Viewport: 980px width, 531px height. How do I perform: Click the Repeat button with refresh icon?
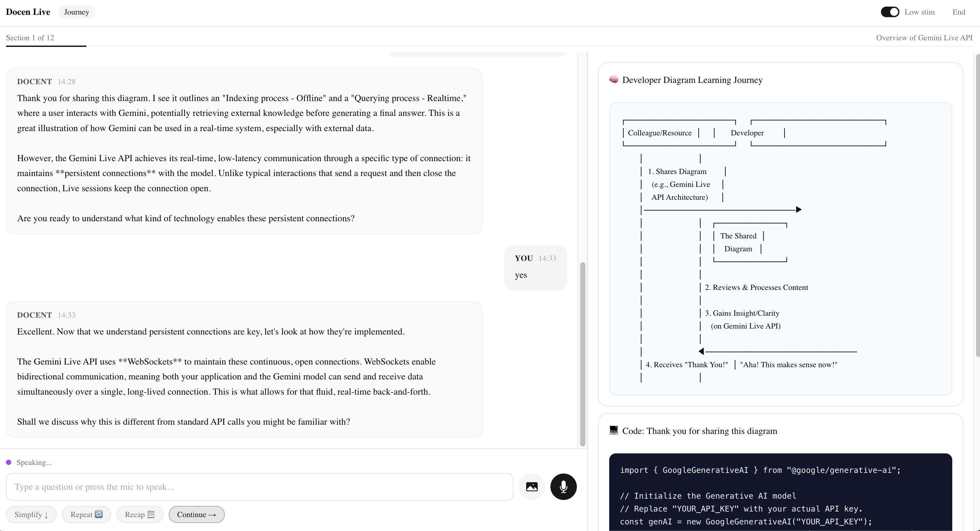(x=87, y=514)
